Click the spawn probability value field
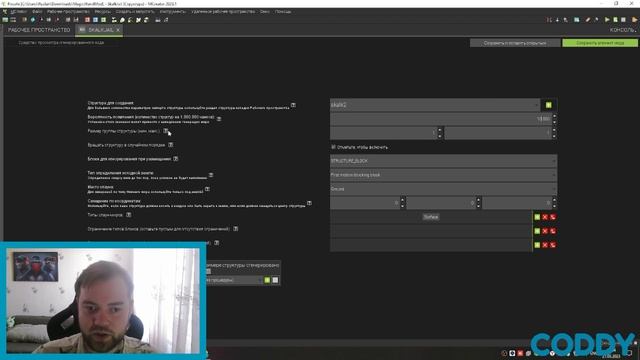This screenshot has width=640, height=360. (441, 119)
